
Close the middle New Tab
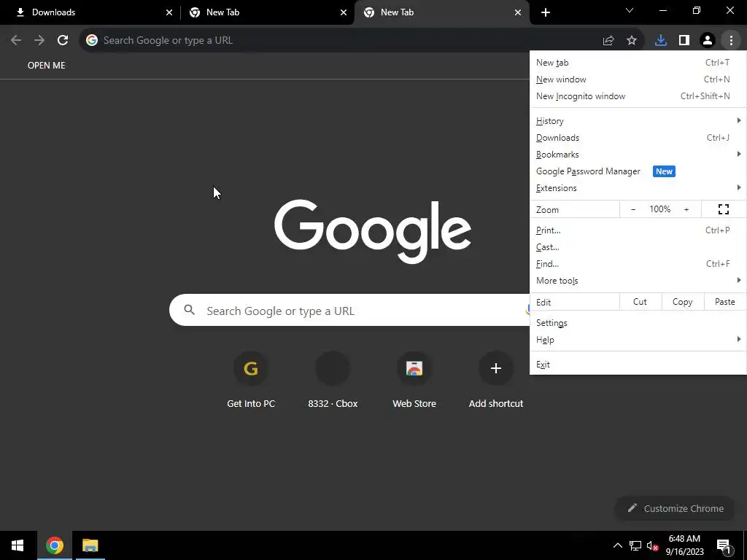344,12
